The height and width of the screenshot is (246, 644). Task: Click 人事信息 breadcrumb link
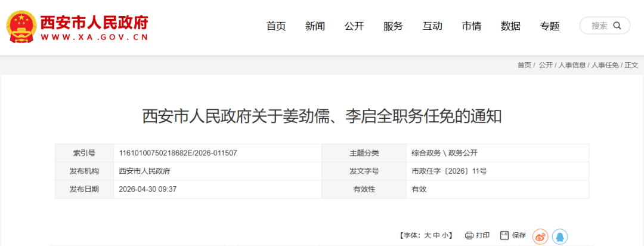pyautogui.click(x=571, y=65)
